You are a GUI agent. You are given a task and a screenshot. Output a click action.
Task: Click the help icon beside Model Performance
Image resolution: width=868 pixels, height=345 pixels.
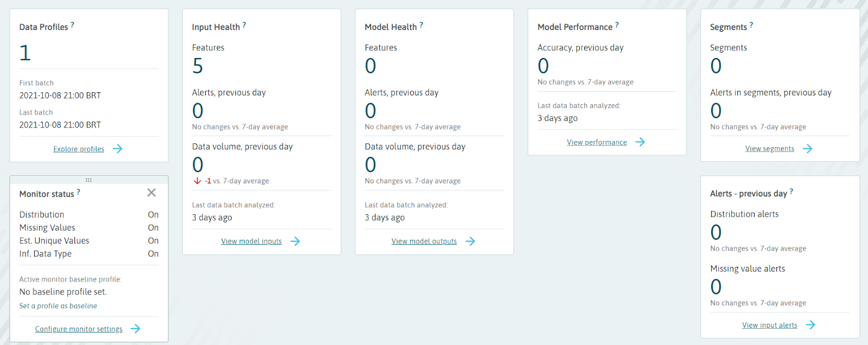tap(617, 25)
